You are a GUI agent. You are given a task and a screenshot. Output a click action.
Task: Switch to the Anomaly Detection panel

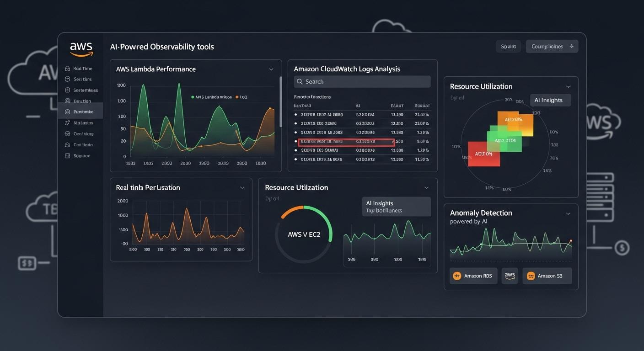click(481, 213)
